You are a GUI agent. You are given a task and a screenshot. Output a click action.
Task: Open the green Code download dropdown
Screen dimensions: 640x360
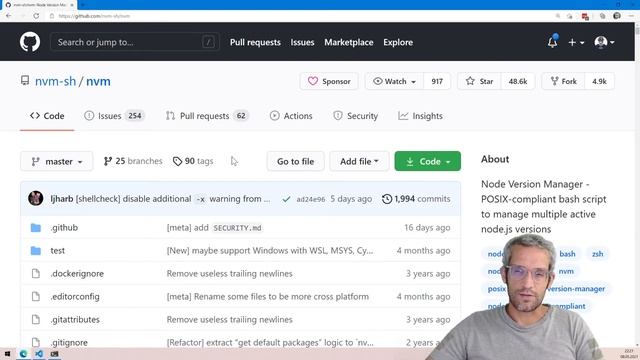pyautogui.click(x=428, y=161)
